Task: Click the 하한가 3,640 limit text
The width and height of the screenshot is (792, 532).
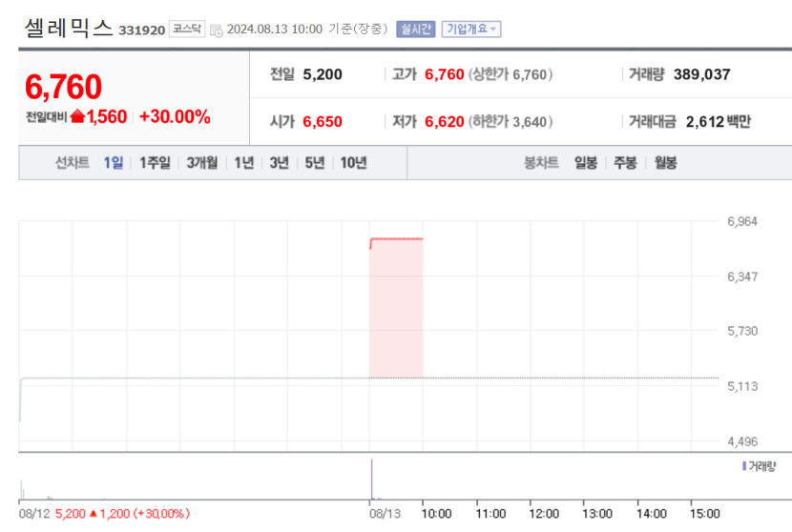Action: [x=511, y=122]
